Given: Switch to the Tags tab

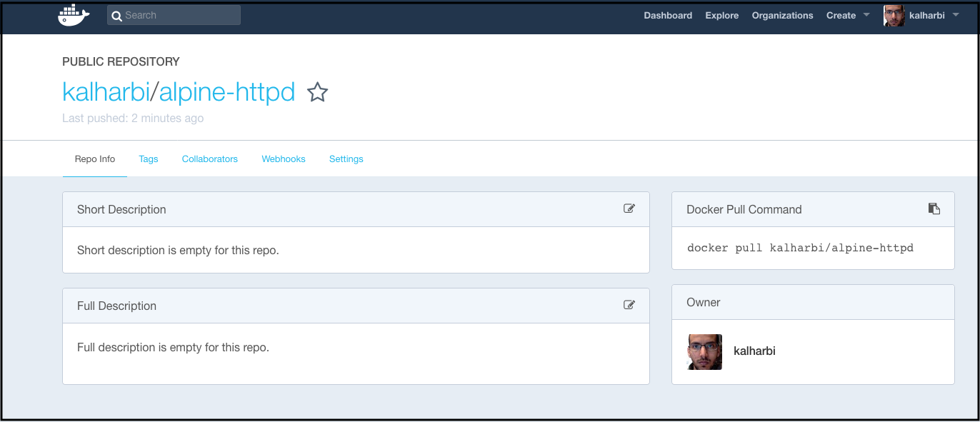Looking at the screenshot, I should [149, 159].
